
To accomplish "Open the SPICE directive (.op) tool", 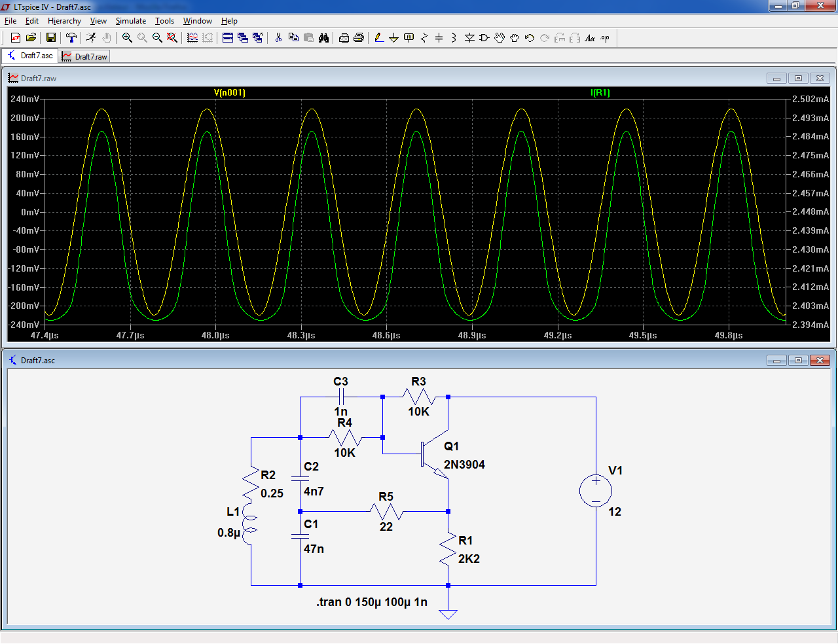I will (605, 38).
